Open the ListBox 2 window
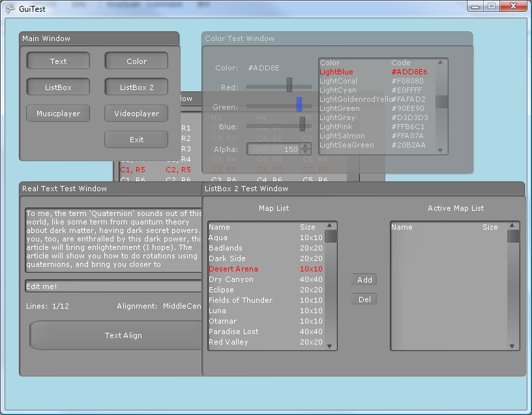This screenshot has height=415, width=532. coord(136,87)
